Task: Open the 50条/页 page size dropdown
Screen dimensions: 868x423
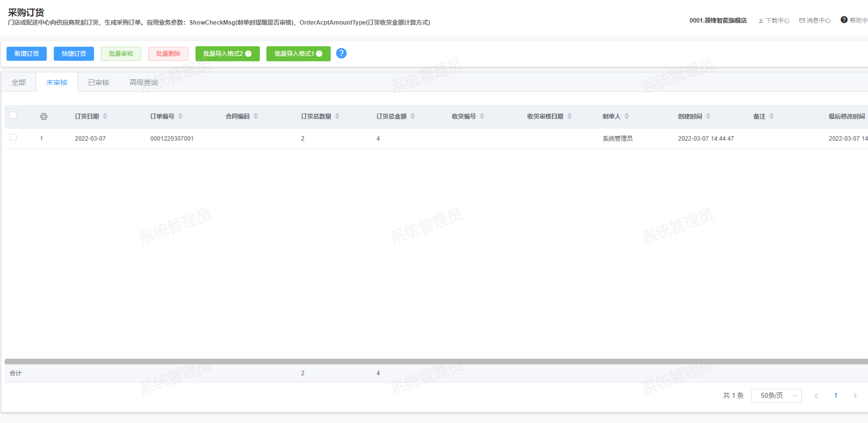Action: pyautogui.click(x=777, y=396)
